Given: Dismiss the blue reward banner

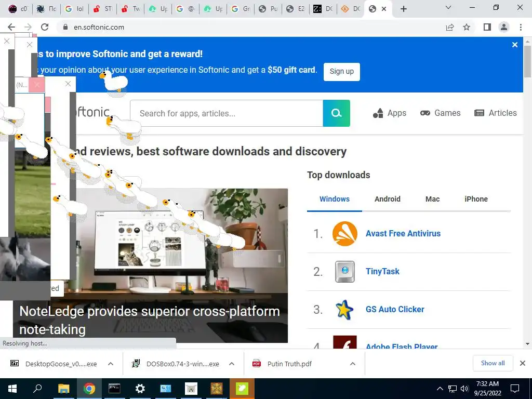Looking at the screenshot, I should coord(515,45).
